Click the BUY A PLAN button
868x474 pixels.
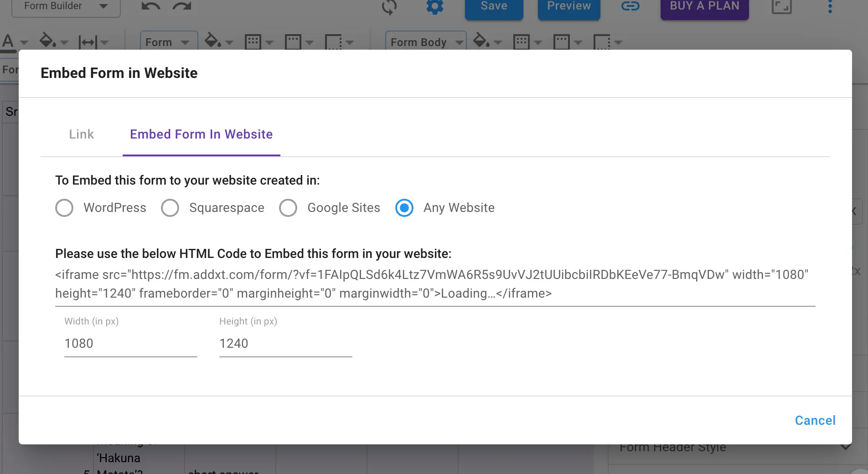tap(704, 6)
